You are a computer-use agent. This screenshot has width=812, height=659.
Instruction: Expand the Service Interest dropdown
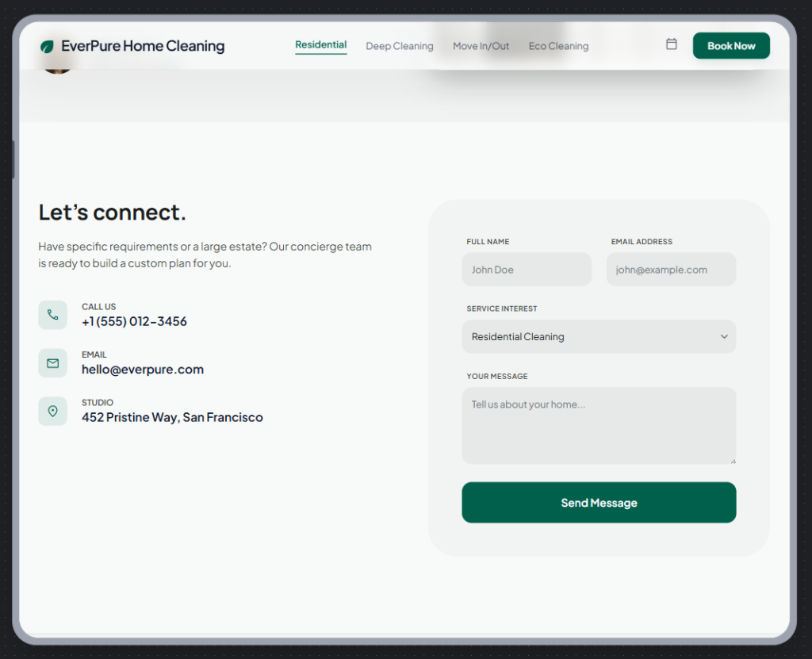point(599,337)
